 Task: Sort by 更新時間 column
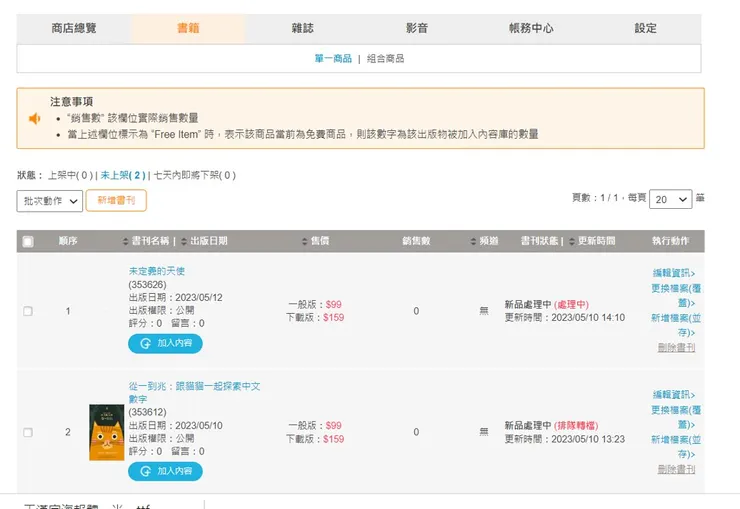[592, 241]
